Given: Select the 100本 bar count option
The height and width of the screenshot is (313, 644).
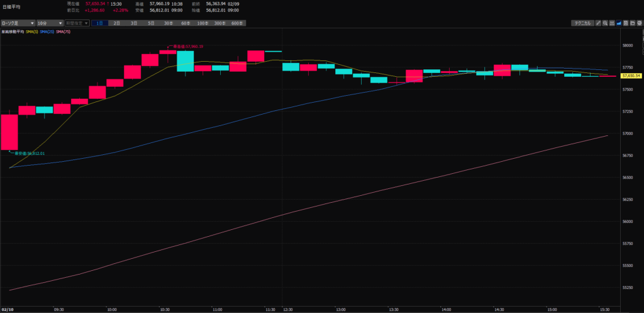Looking at the screenshot, I should (x=203, y=23).
